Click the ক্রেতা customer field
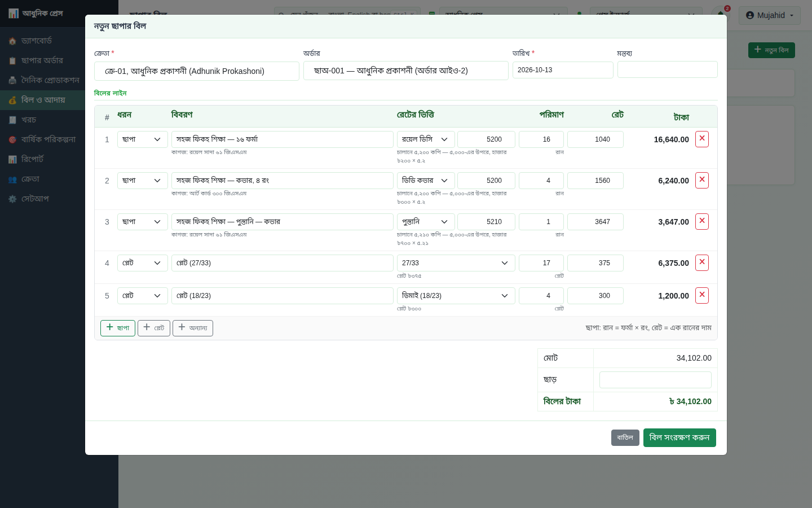The height and width of the screenshot is (508, 812). coord(197,71)
